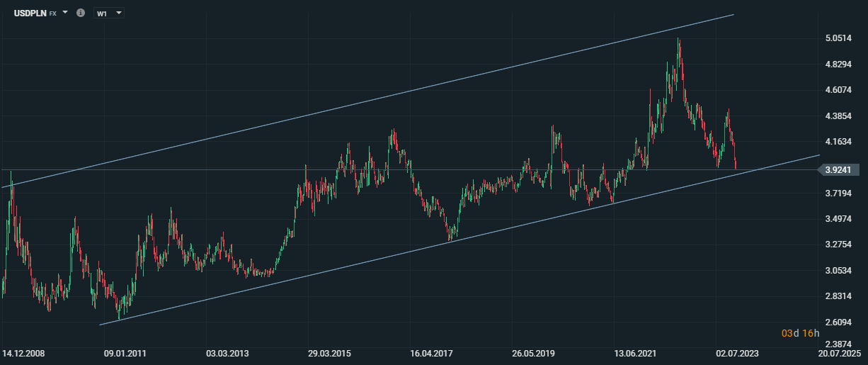This screenshot has height=365, width=868.
Task: Click the 29.03.2015 date label
Action: tap(330, 352)
